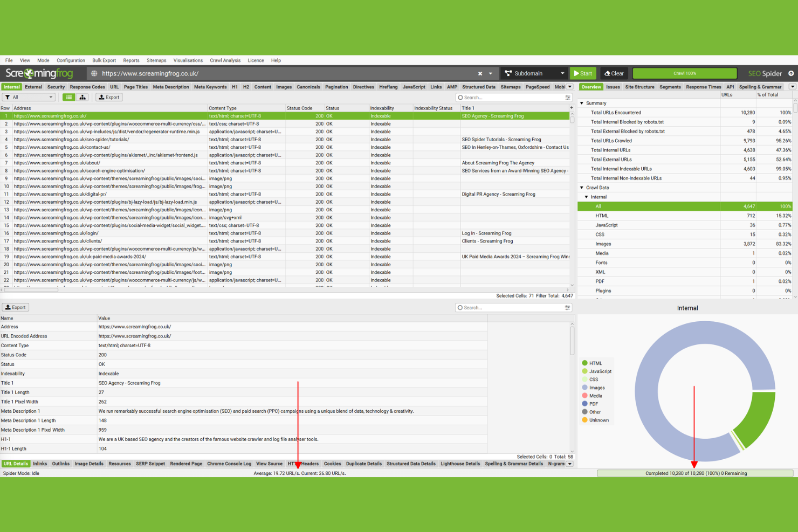
Task: Open the Configuration menu
Action: (x=71, y=60)
